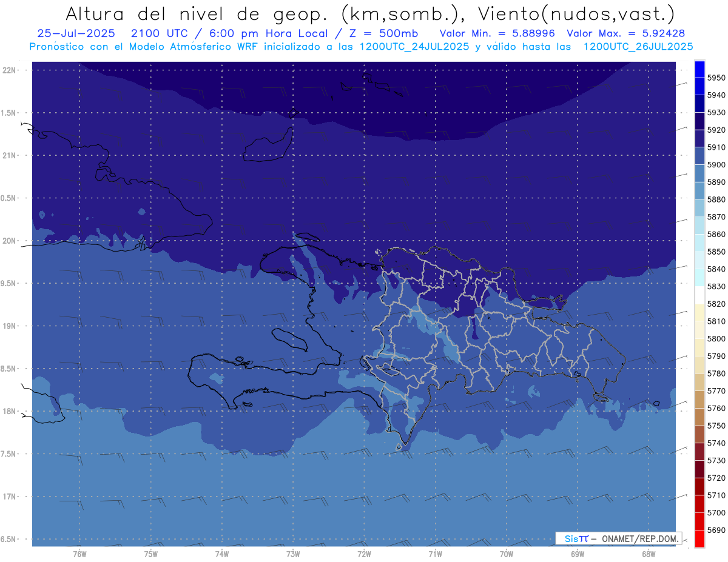This screenshot has height=562, width=728.
Task: Click the colorbar label '5820'
Action: pyautogui.click(x=716, y=304)
